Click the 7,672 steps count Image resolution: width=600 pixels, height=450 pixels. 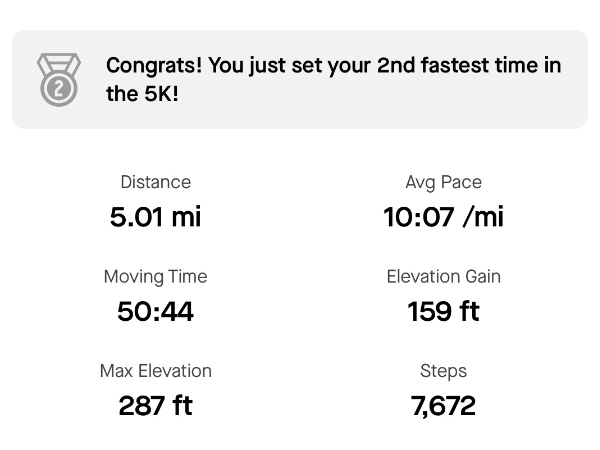(x=443, y=406)
